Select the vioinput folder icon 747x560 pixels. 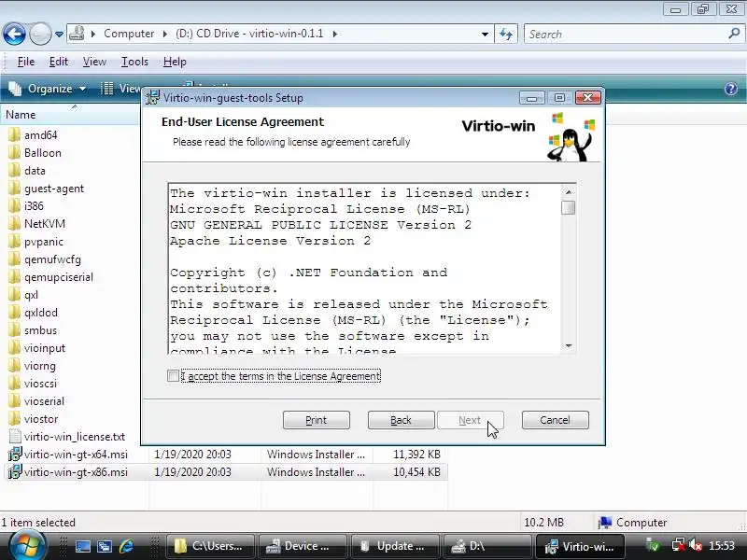point(15,347)
